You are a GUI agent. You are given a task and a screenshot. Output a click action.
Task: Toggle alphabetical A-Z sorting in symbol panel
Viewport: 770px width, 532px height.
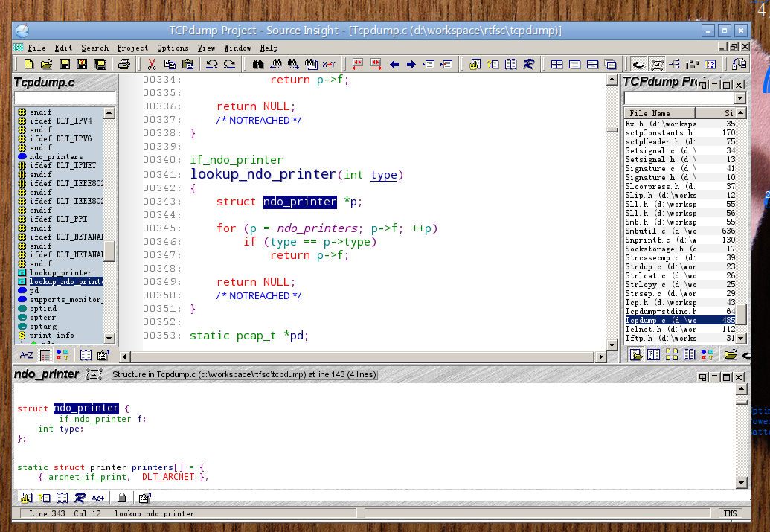pyautogui.click(x=26, y=355)
